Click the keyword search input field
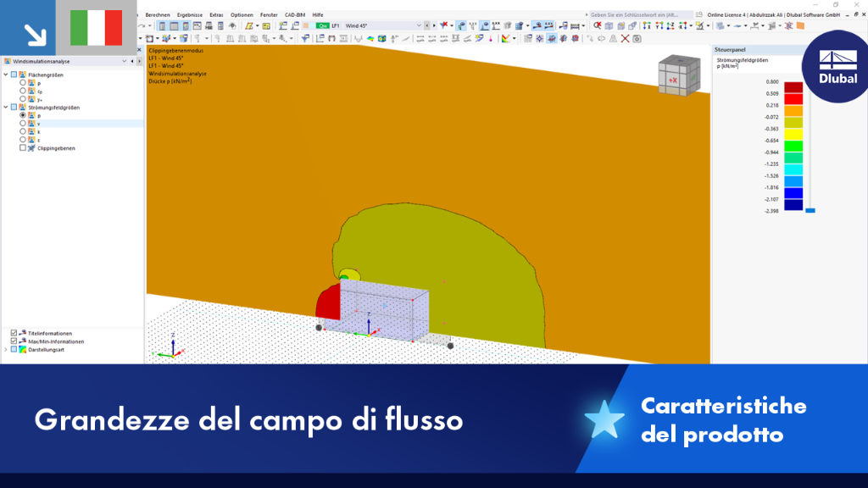This screenshot has width=868, height=488. tap(639, 15)
